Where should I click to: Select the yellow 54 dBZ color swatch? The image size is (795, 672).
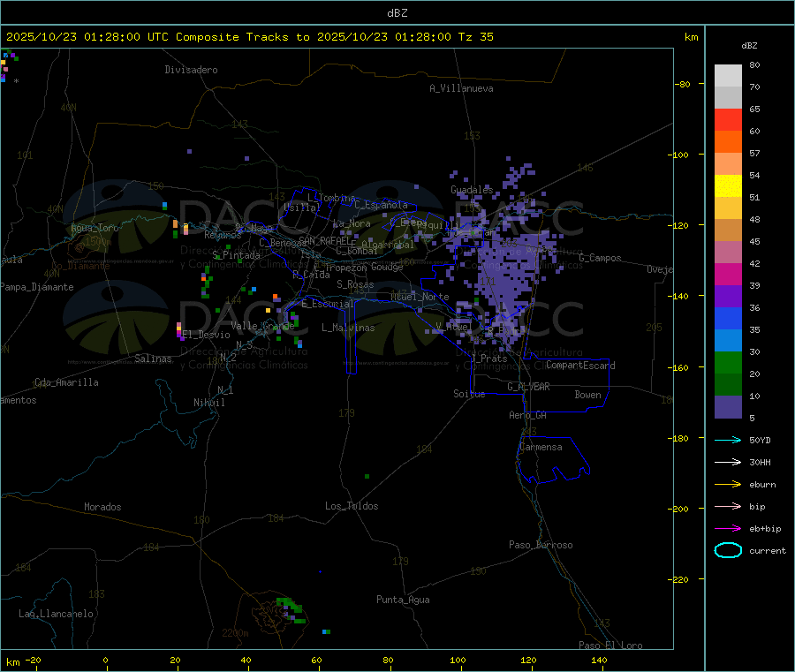[728, 186]
